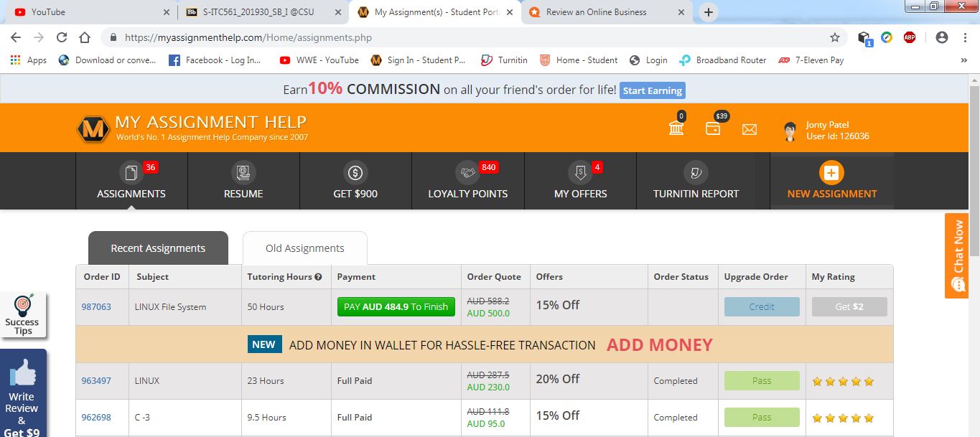Click star rating for the LINUX order
Viewport: 980px width, 437px height.
click(x=843, y=381)
